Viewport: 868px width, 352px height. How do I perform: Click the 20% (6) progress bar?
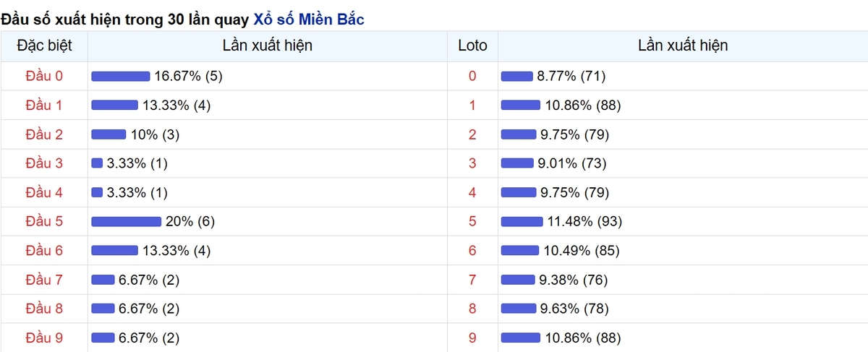126,221
